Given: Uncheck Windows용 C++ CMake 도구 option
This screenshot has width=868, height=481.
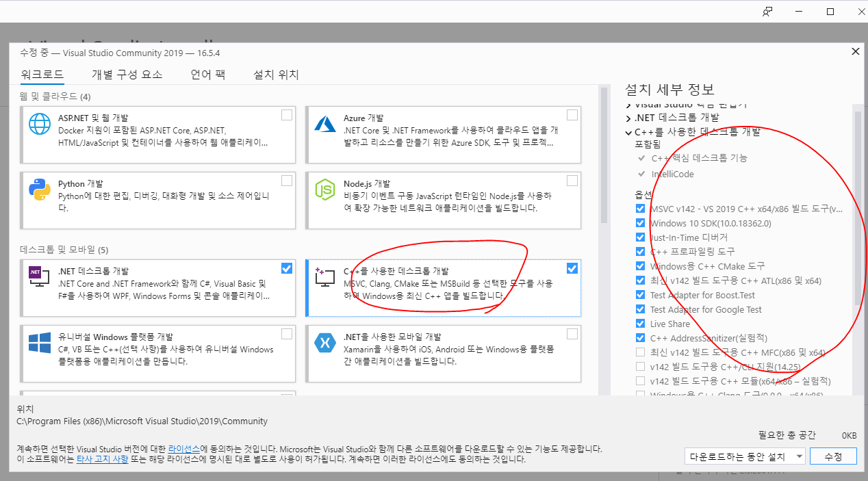Looking at the screenshot, I should click(x=640, y=266).
